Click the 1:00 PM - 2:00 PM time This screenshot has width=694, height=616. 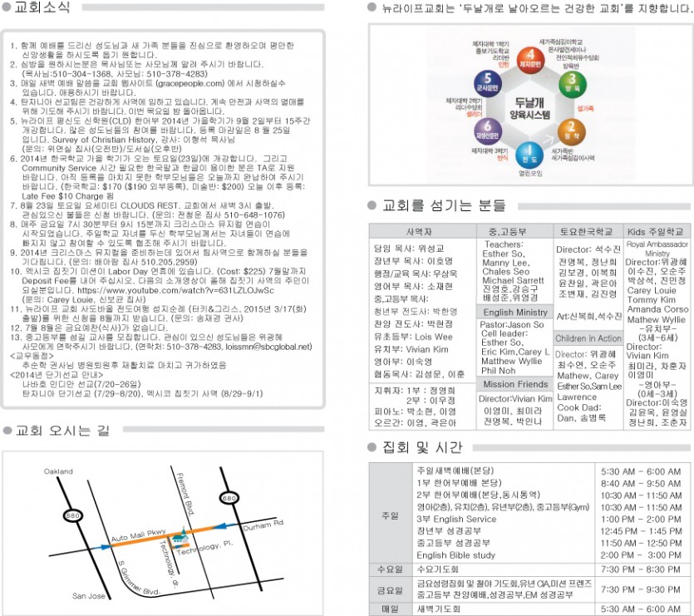click(641, 519)
